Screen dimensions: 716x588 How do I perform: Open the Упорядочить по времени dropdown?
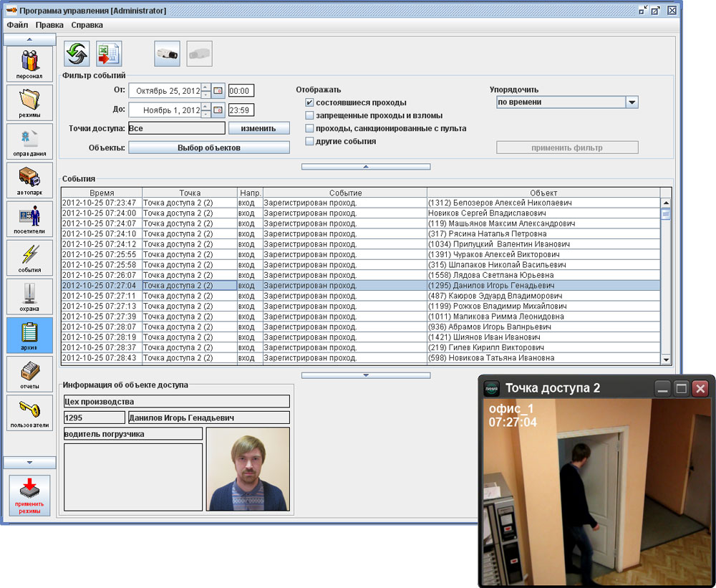(x=632, y=102)
